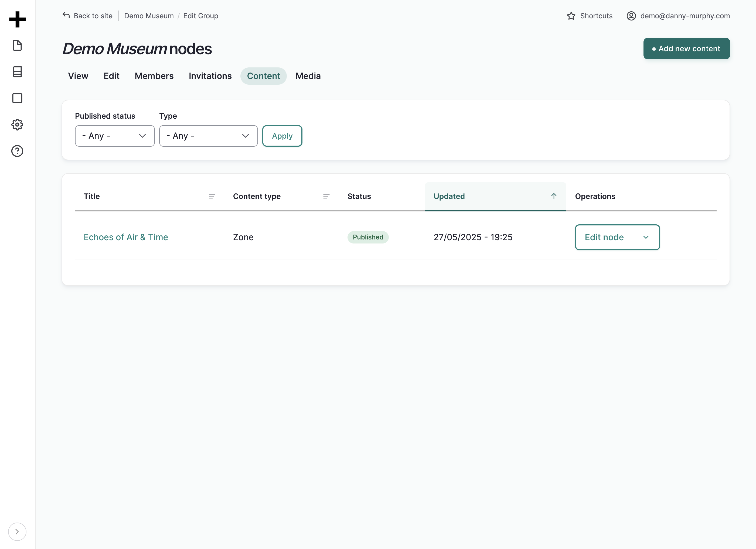This screenshot has width=756, height=549.
Task: Open the Members tab
Action: [x=154, y=76]
